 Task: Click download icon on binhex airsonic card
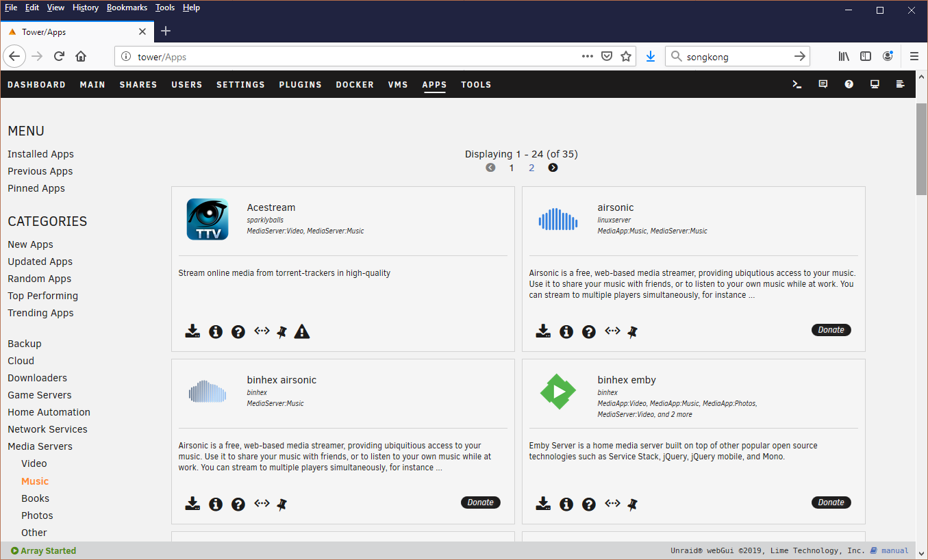tap(192, 505)
